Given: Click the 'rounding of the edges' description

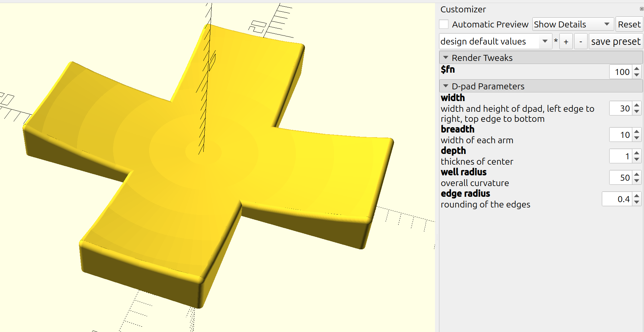Looking at the screenshot, I should point(485,204).
